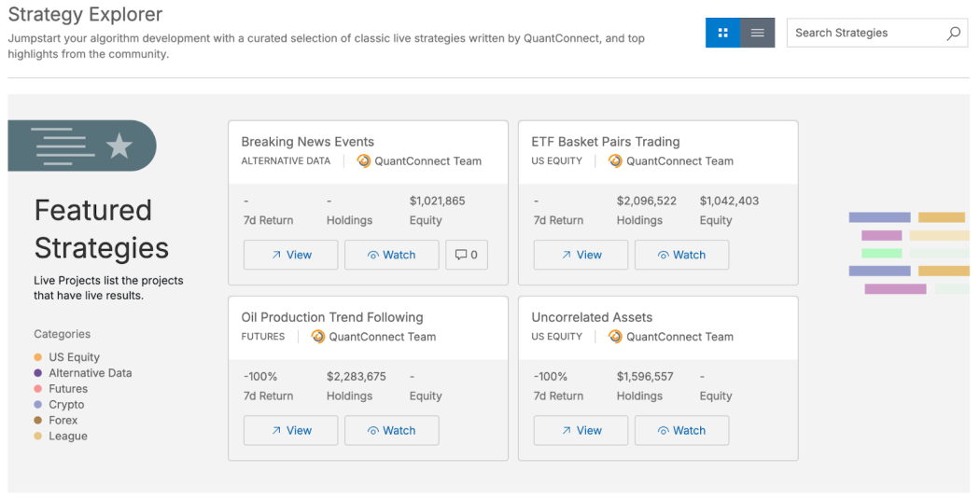980x500 pixels.
Task: View the Oil Production Trend Following strategy
Action: click(x=290, y=431)
